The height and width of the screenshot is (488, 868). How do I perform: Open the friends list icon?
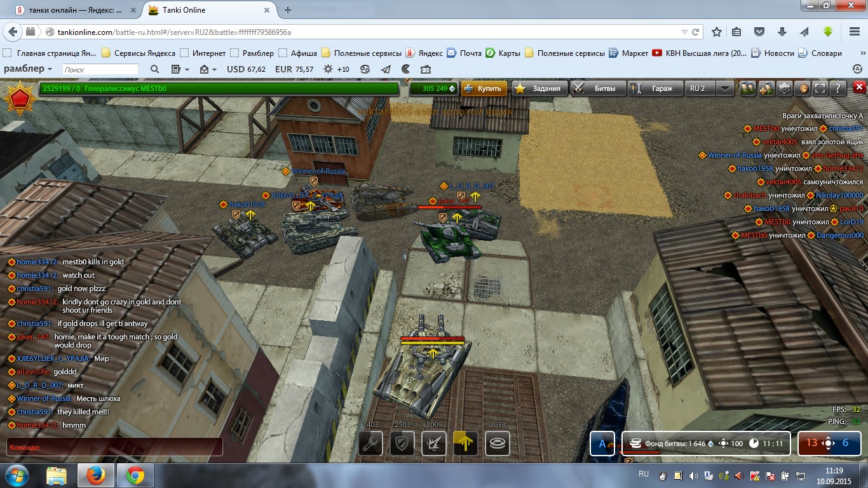pos(748,88)
